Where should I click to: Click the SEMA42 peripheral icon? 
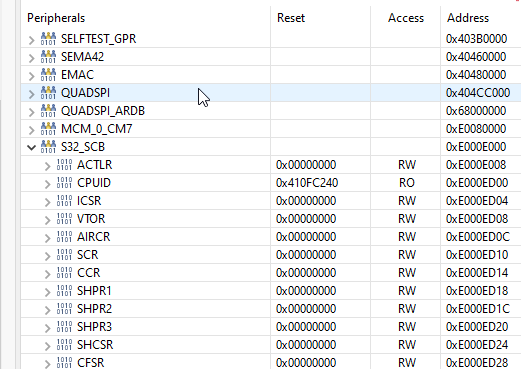(x=48, y=57)
